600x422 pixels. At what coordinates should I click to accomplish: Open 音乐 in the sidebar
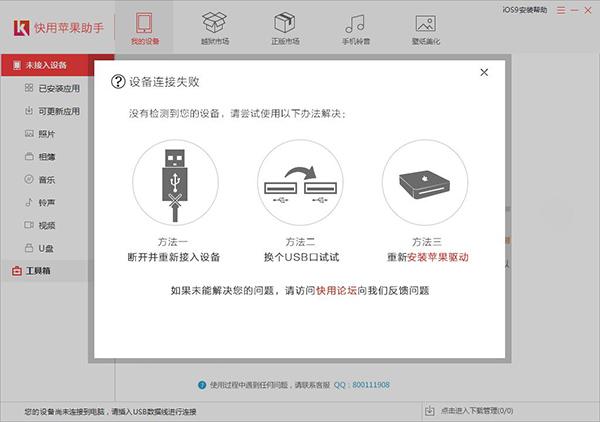point(40,179)
